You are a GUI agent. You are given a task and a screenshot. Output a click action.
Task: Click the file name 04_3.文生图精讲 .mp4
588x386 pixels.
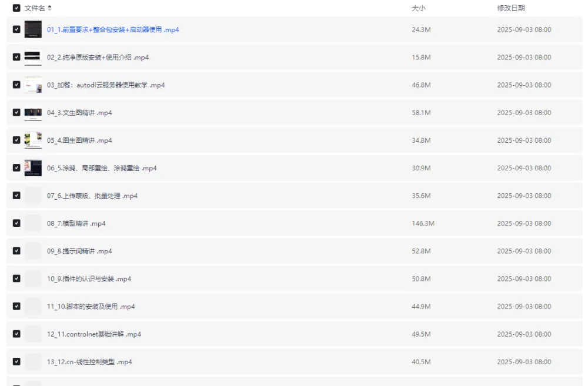pyautogui.click(x=79, y=113)
